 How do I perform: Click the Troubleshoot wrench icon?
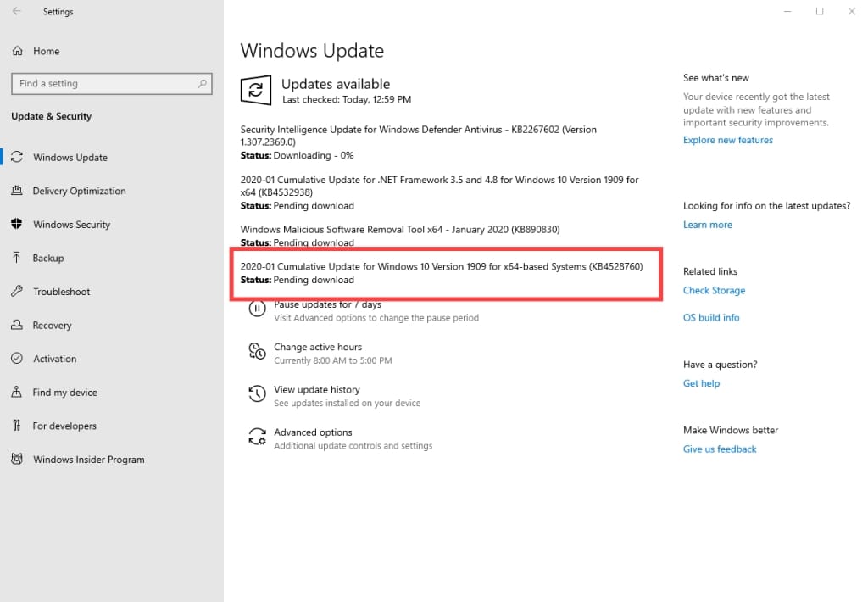pyautogui.click(x=17, y=291)
